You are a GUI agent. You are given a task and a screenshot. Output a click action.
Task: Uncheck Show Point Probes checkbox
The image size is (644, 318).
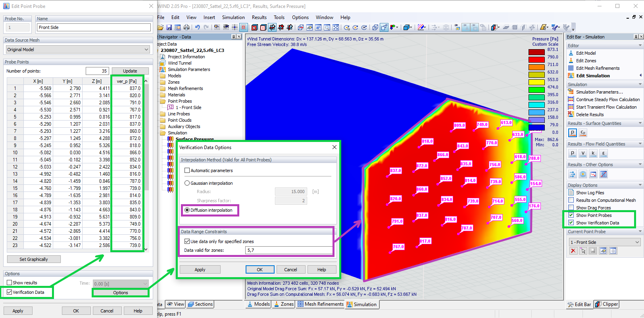pyautogui.click(x=571, y=215)
